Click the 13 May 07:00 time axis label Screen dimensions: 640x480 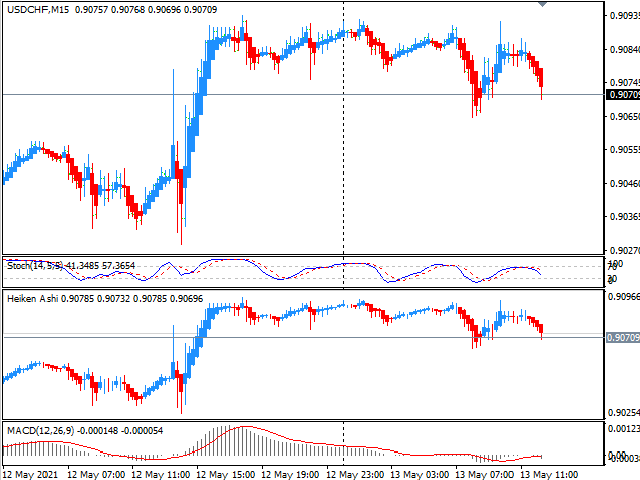click(484, 475)
